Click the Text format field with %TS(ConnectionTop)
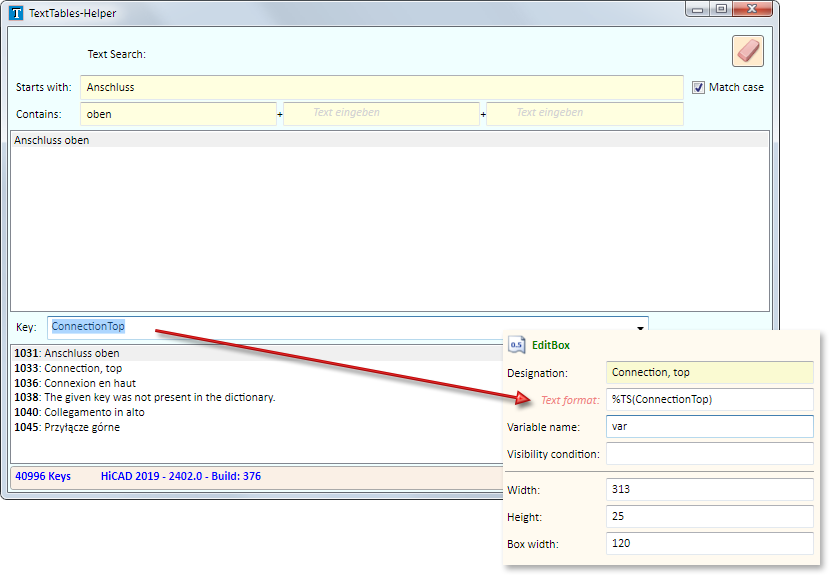 click(709, 400)
